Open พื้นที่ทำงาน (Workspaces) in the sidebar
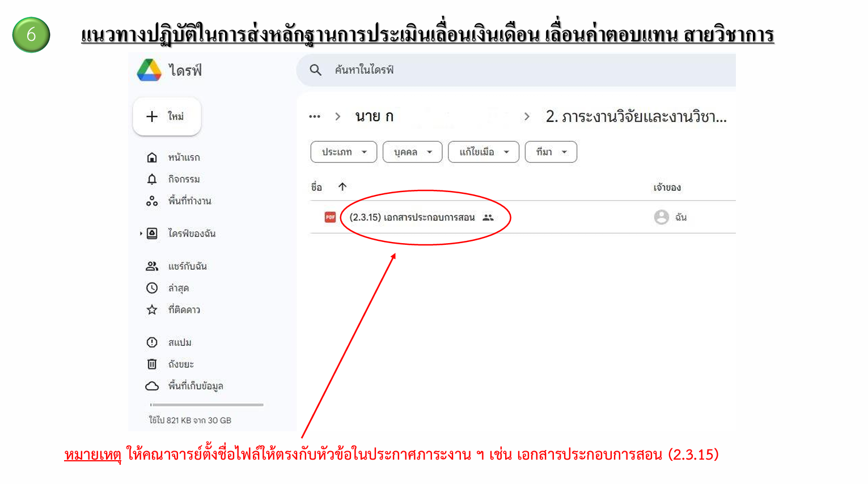This screenshot has width=868, height=484. coord(190,201)
